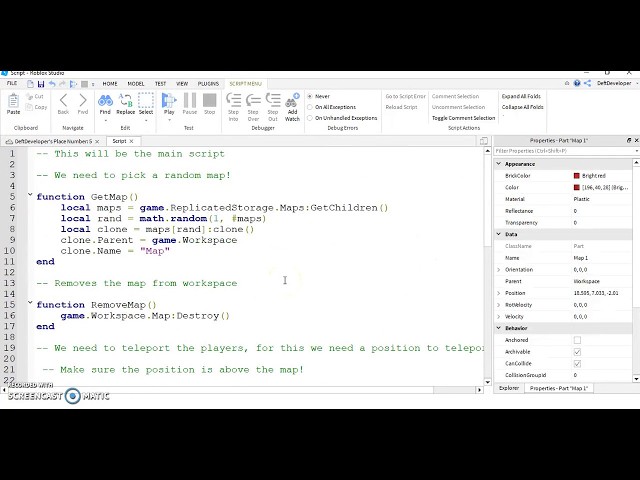Click Go to Script Error

click(x=406, y=96)
